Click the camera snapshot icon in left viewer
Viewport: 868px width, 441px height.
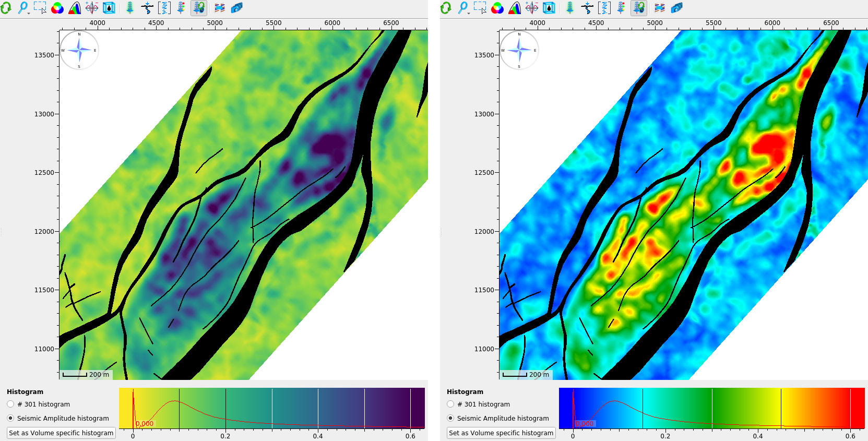[236, 8]
